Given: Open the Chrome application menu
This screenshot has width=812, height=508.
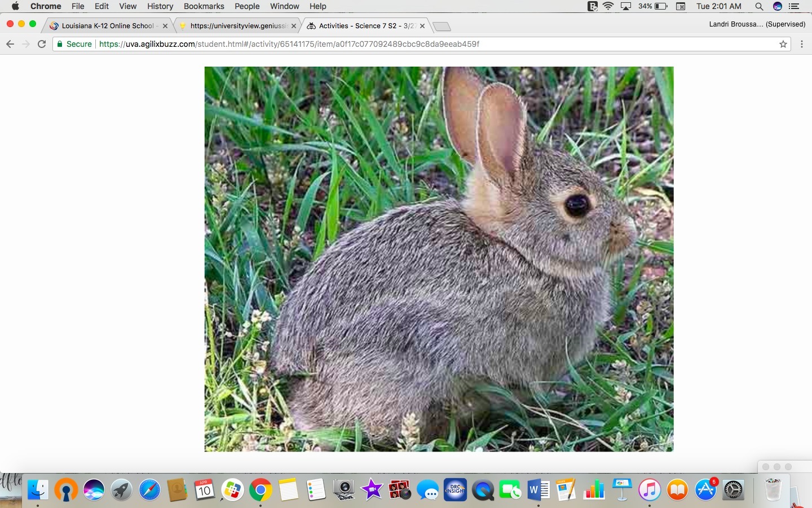Looking at the screenshot, I should click(46, 6).
